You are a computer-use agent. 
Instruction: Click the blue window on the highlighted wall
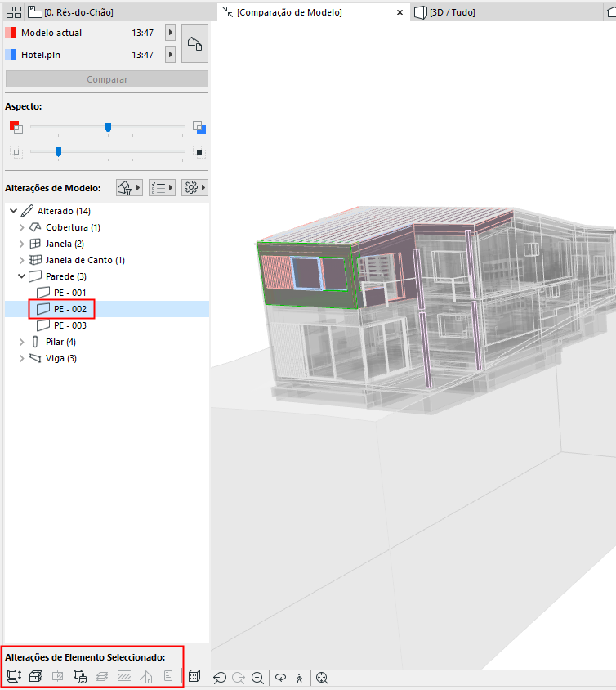307,274
